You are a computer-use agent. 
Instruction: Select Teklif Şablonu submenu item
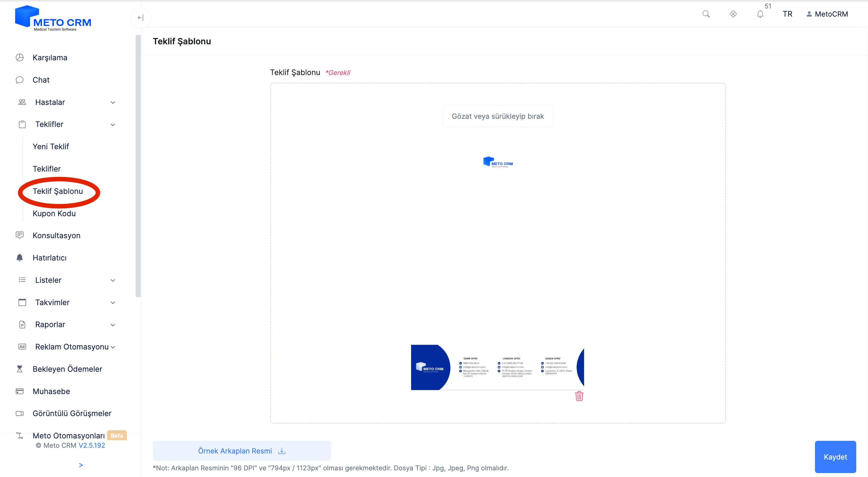coord(58,191)
